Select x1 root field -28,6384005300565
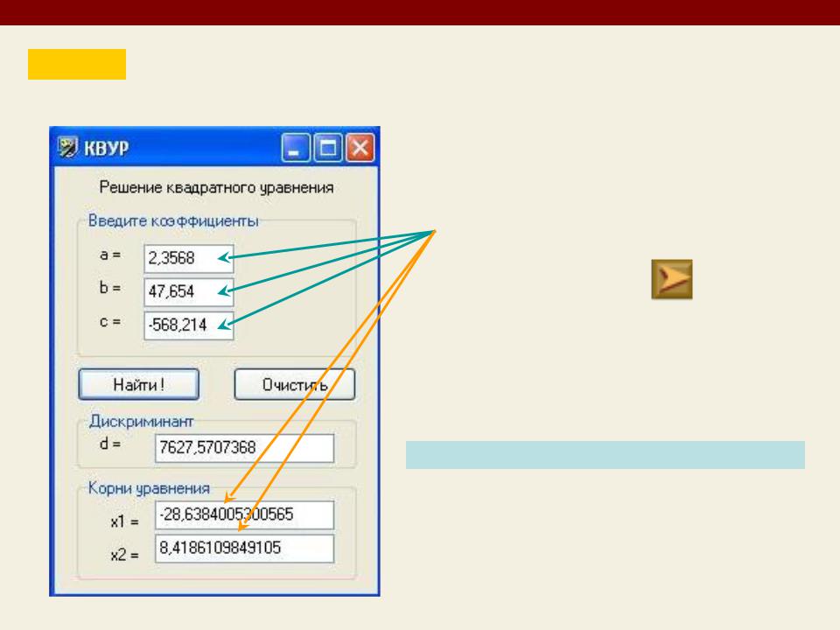 click(x=244, y=514)
